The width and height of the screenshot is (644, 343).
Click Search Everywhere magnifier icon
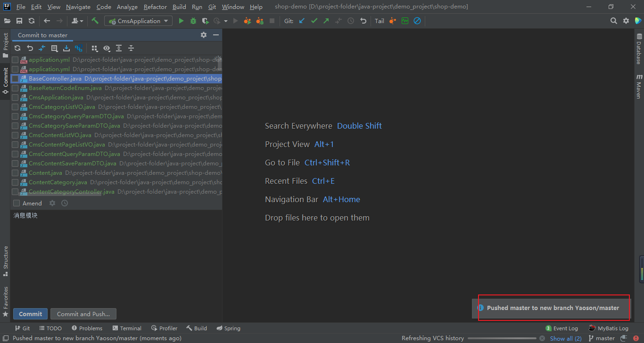(613, 21)
